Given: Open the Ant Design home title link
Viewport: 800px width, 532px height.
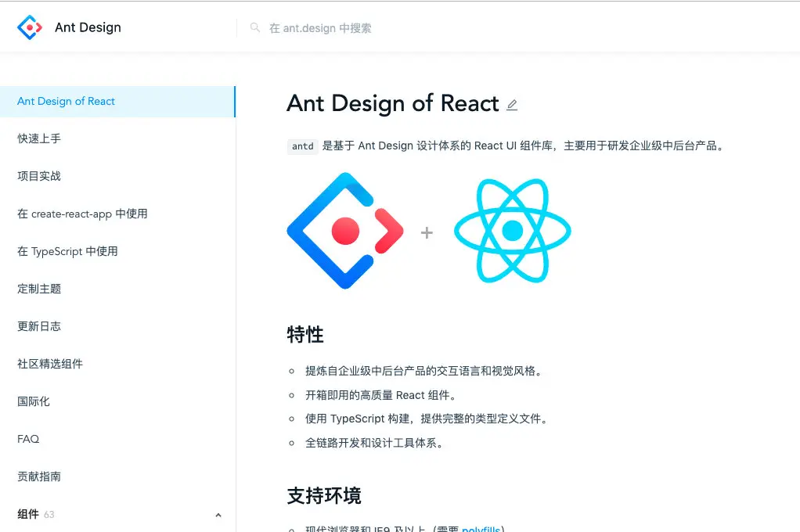Looking at the screenshot, I should 88,27.
